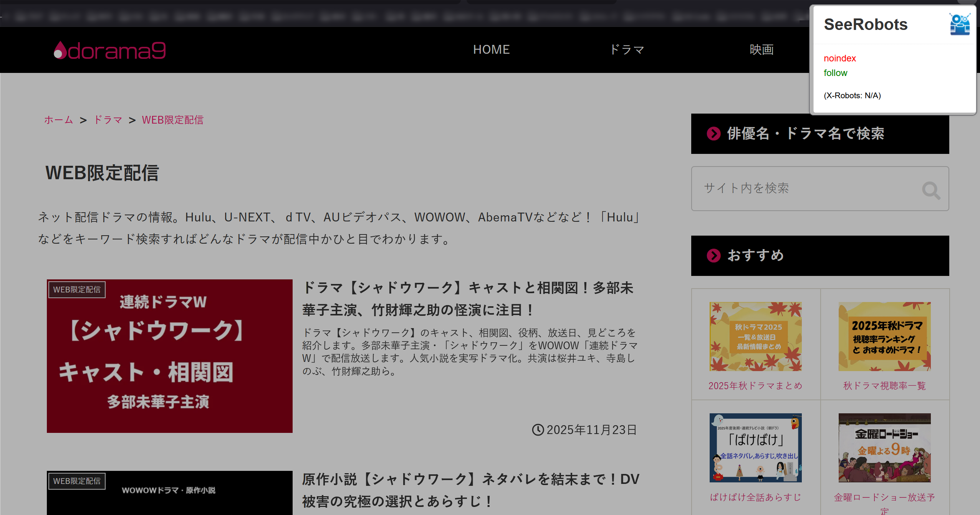Image resolution: width=980 pixels, height=515 pixels.
Task: Click the clock icon by 2025年11月23日
Action: [x=538, y=430]
